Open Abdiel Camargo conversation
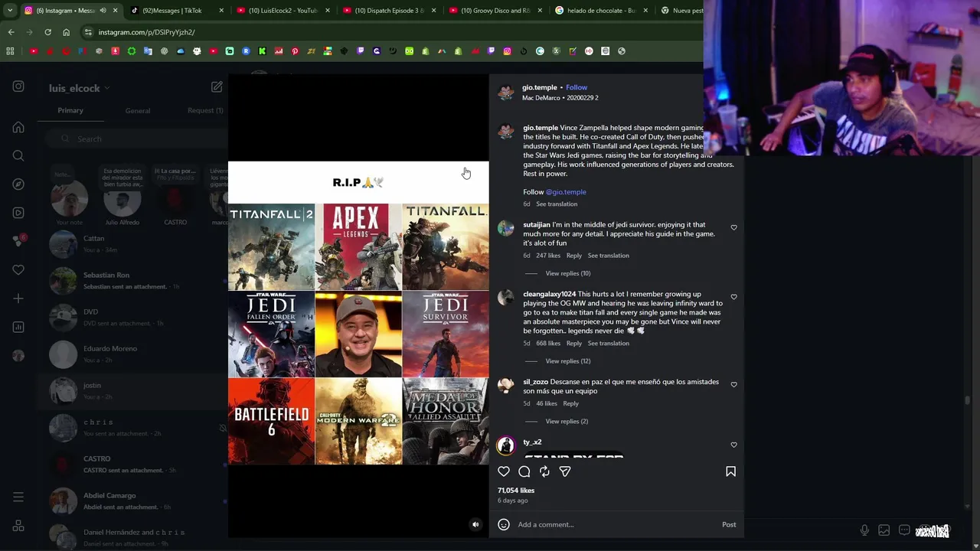The width and height of the screenshot is (980, 551). tap(134, 500)
